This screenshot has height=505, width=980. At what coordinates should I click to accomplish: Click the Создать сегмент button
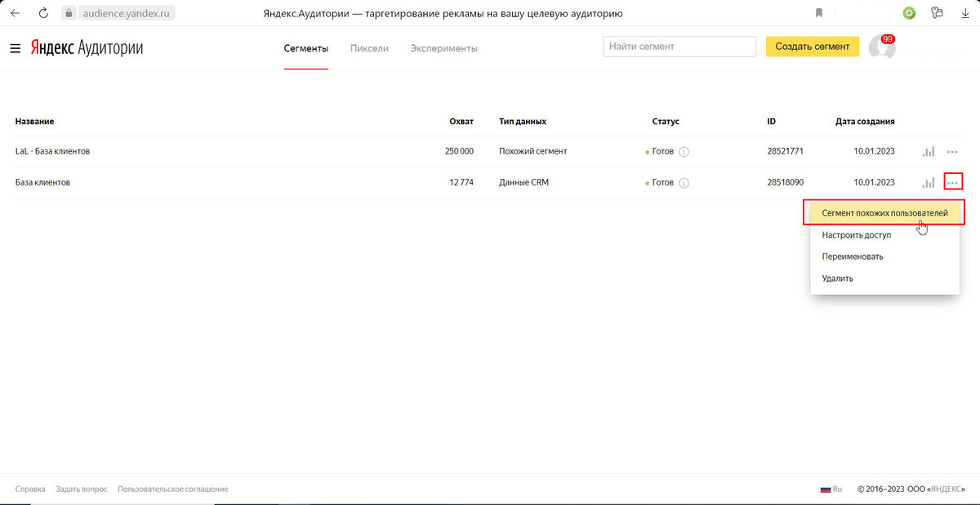tap(813, 47)
